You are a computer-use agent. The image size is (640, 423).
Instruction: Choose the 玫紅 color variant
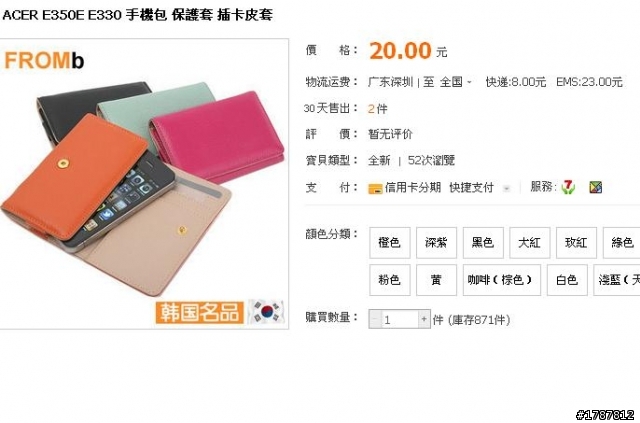point(576,243)
